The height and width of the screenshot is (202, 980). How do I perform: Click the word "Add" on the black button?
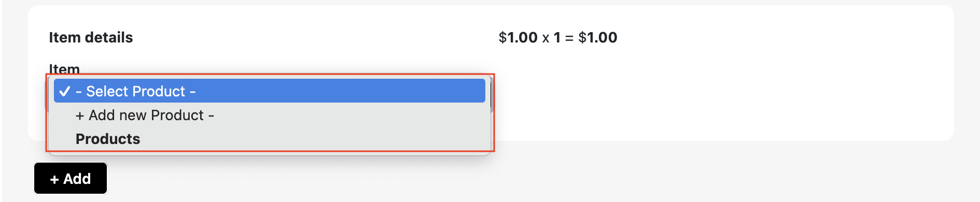click(77, 179)
